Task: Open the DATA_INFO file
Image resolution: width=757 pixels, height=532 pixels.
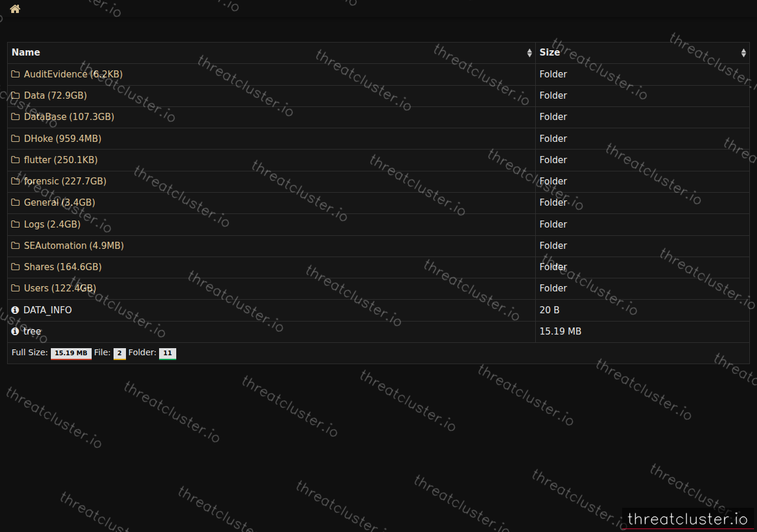Action: click(x=47, y=310)
